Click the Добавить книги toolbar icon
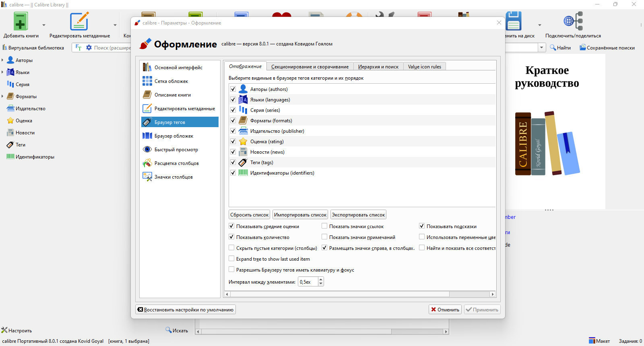This screenshot has height=346, width=644. (x=21, y=21)
